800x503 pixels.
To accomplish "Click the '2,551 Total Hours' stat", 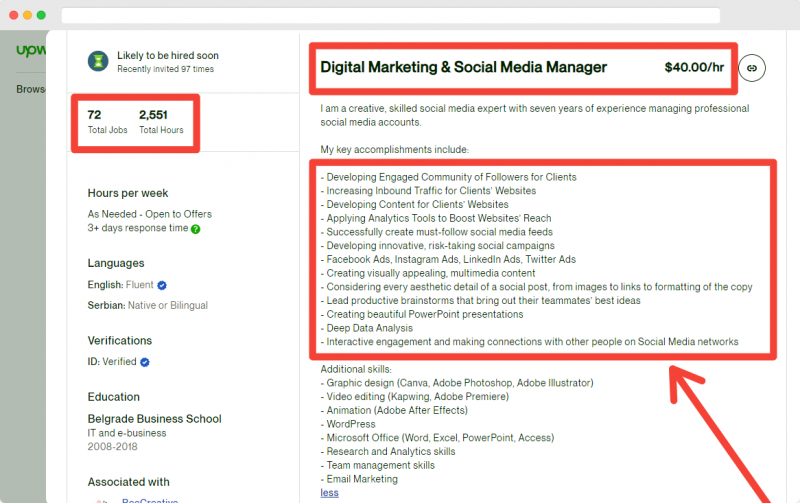I will coord(161,122).
